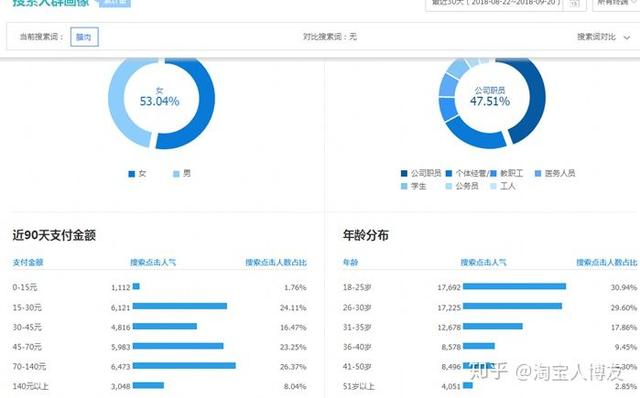The image size is (640, 398).
Task: Click the 26.37% share value
Action: point(293,367)
